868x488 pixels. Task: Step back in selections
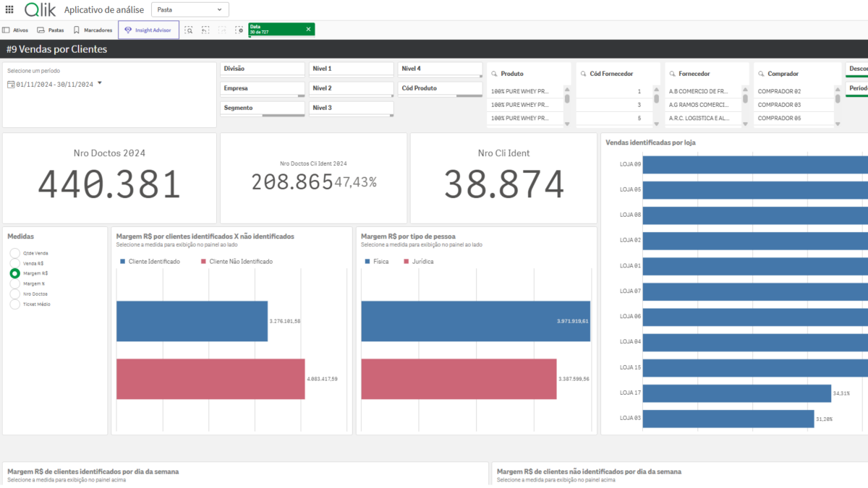[x=205, y=30]
